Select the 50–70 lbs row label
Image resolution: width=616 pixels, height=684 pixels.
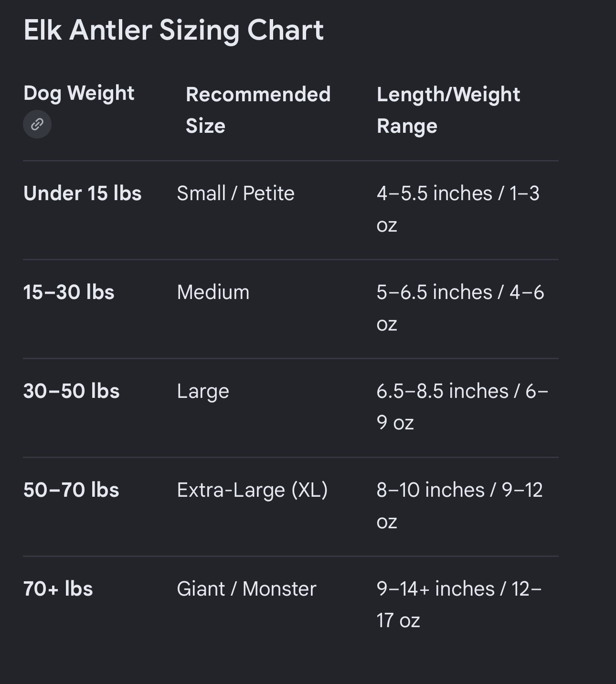click(71, 490)
